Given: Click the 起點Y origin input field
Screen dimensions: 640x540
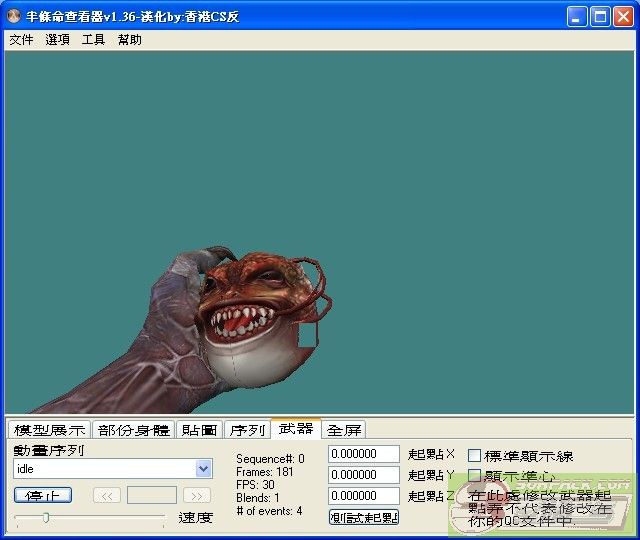Looking at the screenshot, I should (364, 475).
